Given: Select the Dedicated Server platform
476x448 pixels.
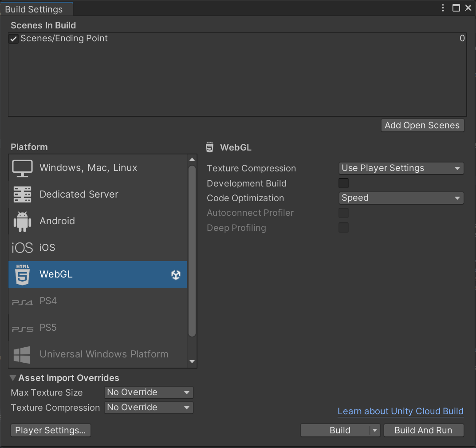Looking at the screenshot, I should point(98,194).
